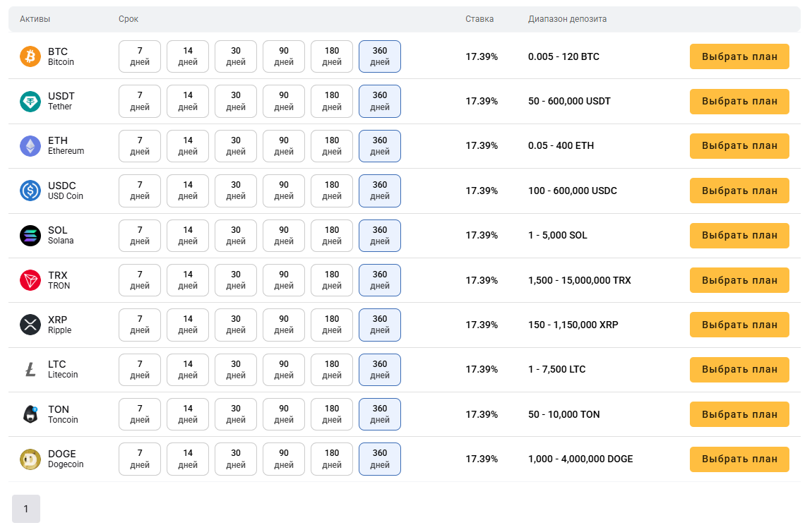Screen dimensions: 812x530
Task: Click the Ethereum diamond icon
Action: click(30, 145)
